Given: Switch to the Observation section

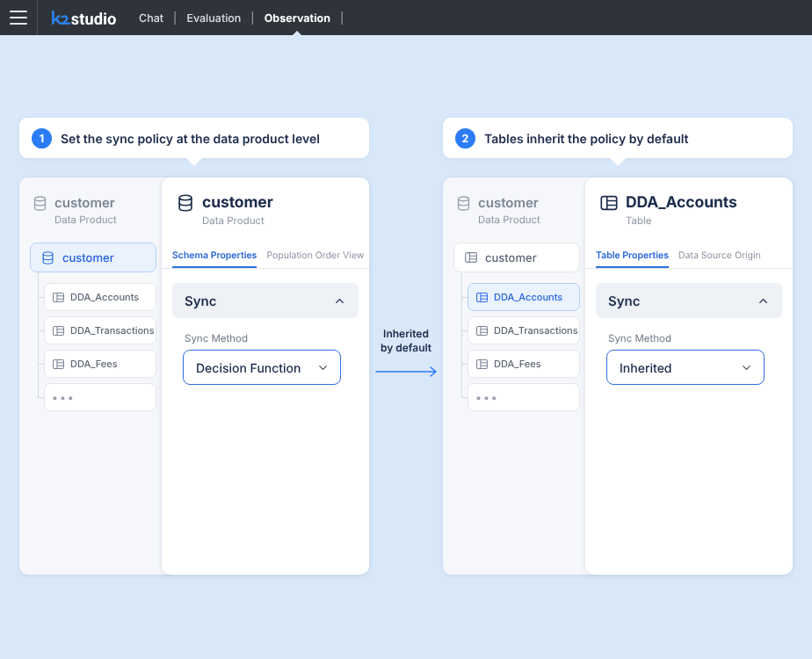Looking at the screenshot, I should [x=297, y=18].
